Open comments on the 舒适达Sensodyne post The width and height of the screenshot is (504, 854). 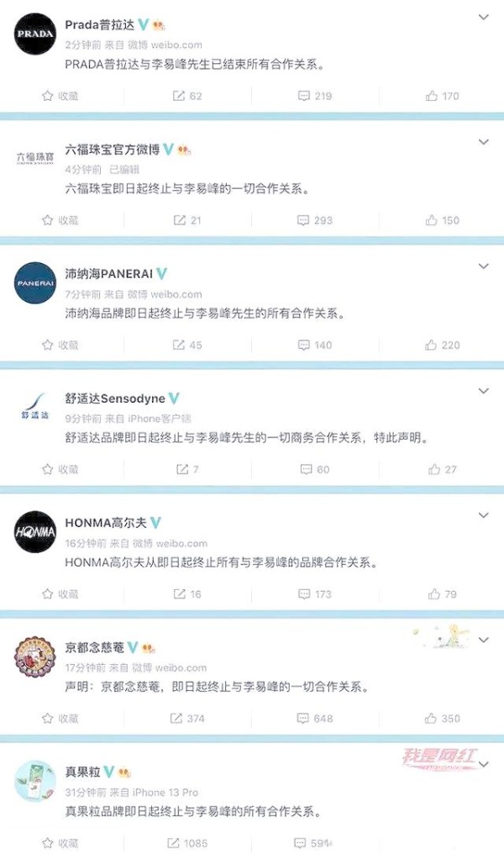(315, 470)
